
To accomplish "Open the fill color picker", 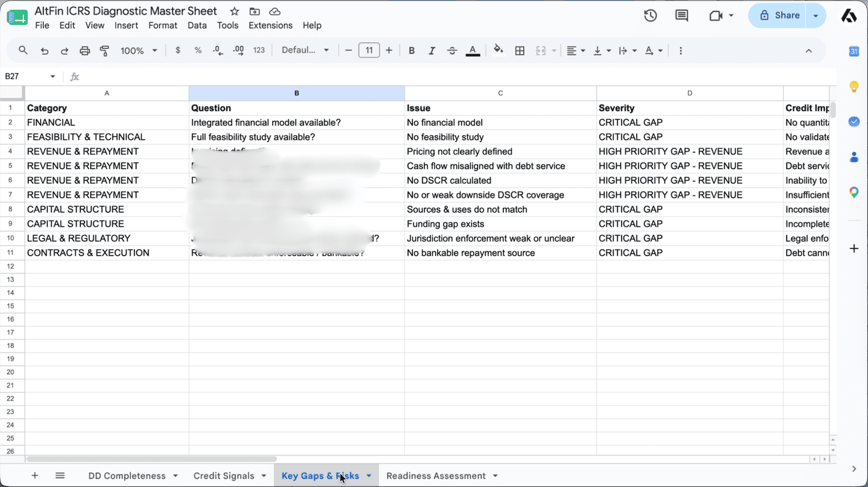I will point(498,50).
